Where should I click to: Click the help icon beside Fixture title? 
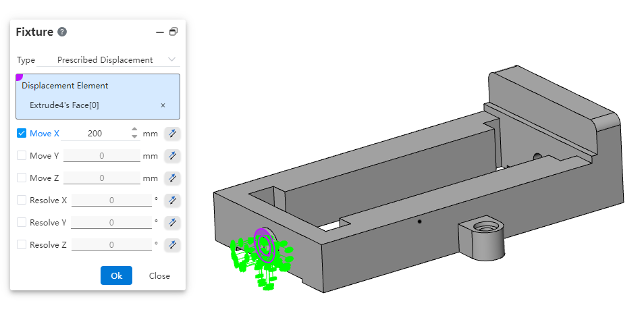(x=62, y=32)
